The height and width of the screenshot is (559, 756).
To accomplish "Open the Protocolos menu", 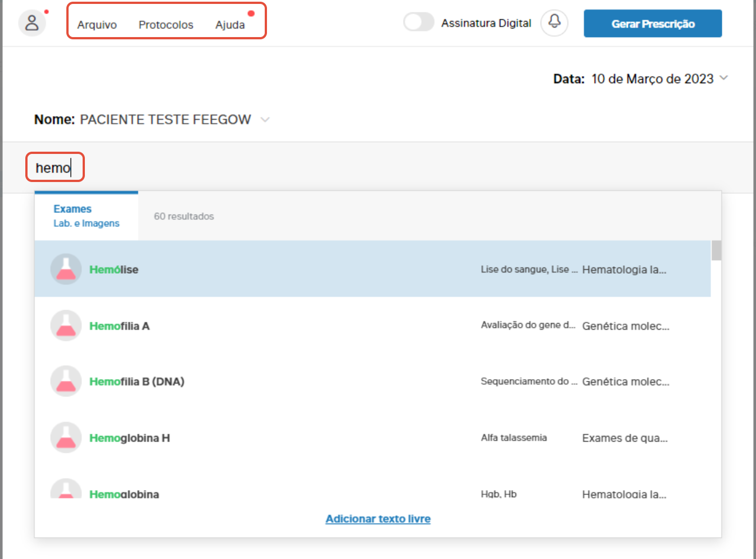I will tap(166, 25).
